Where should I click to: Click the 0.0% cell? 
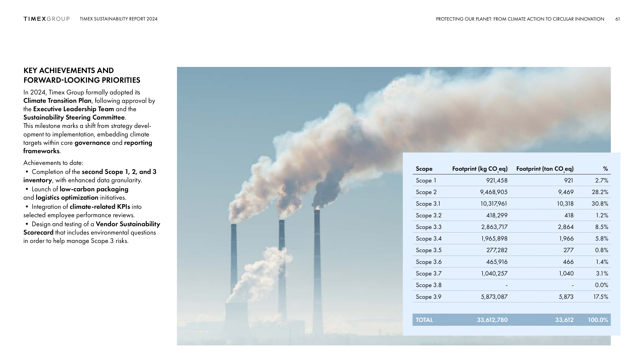601,285
